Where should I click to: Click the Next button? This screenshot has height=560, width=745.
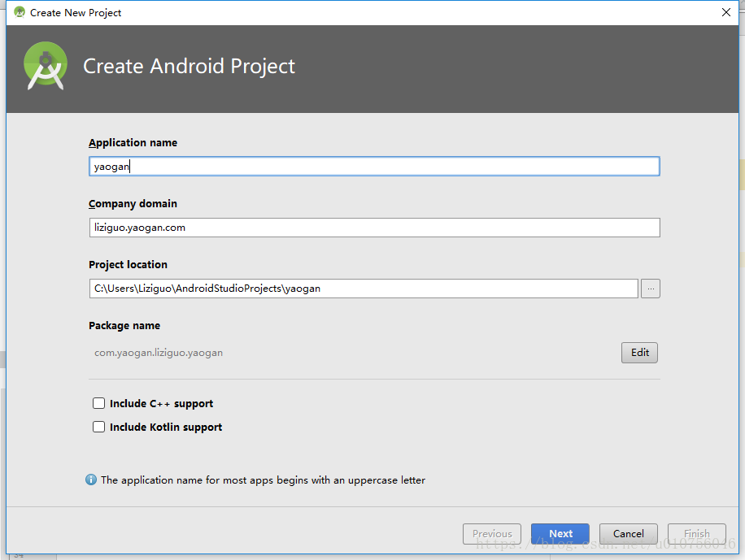560,533
